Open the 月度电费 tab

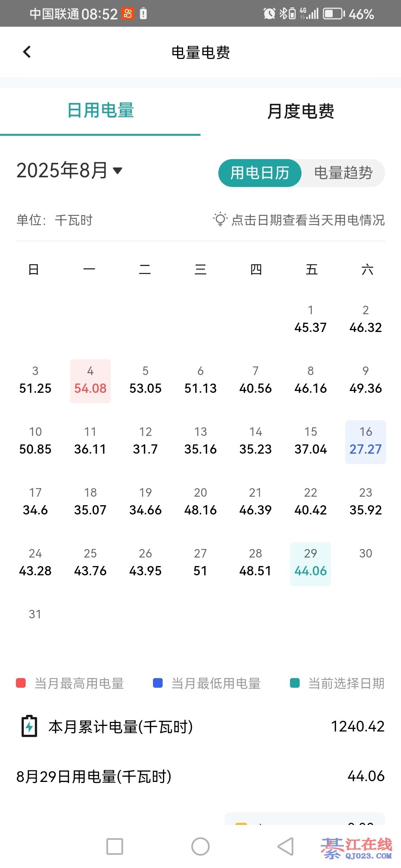click(301, 111)
